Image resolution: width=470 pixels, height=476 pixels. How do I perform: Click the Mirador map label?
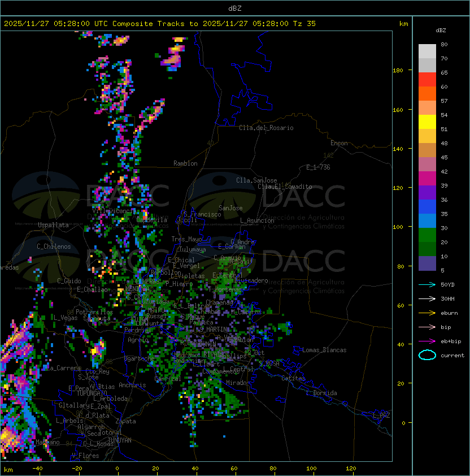(238, 383)
